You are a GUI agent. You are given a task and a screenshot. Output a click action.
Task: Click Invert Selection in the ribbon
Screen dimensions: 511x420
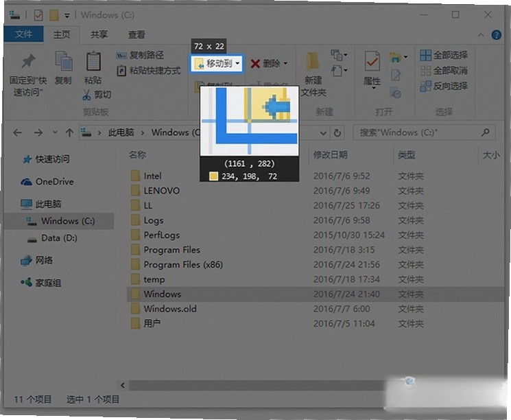[444, 86]
